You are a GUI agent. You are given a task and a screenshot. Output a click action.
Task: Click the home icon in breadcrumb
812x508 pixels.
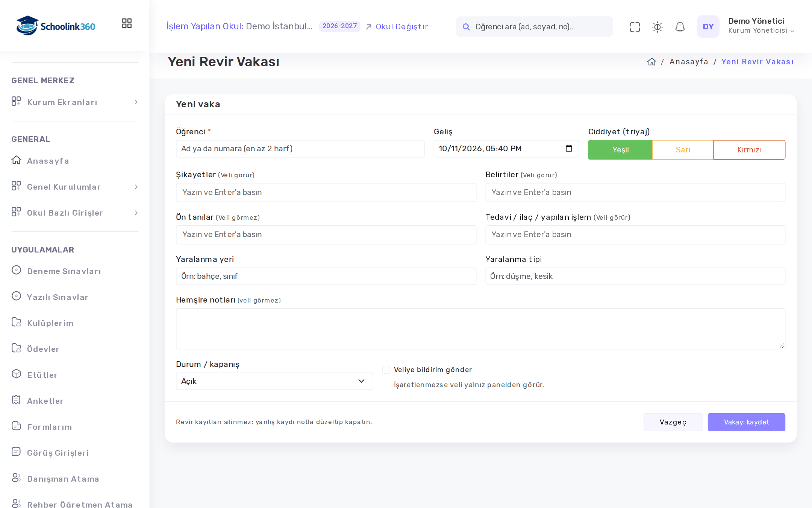point(651,62)
